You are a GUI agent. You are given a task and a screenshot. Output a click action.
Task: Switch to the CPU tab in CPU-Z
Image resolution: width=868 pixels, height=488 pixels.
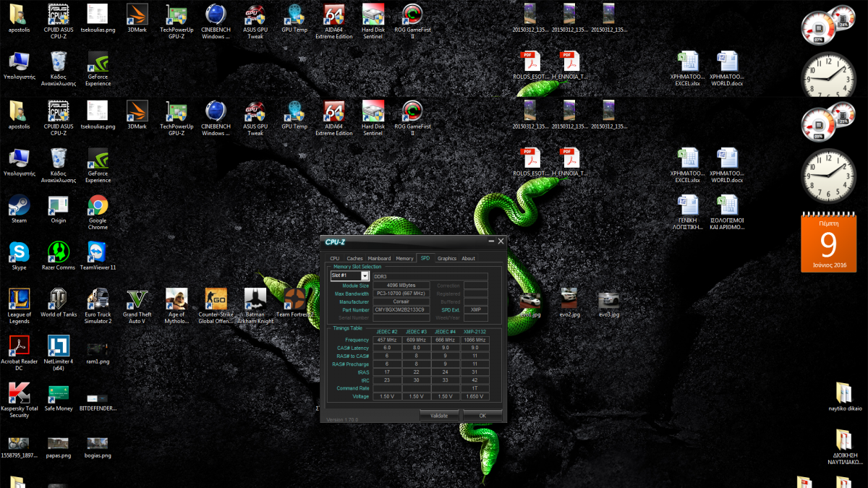335,258
